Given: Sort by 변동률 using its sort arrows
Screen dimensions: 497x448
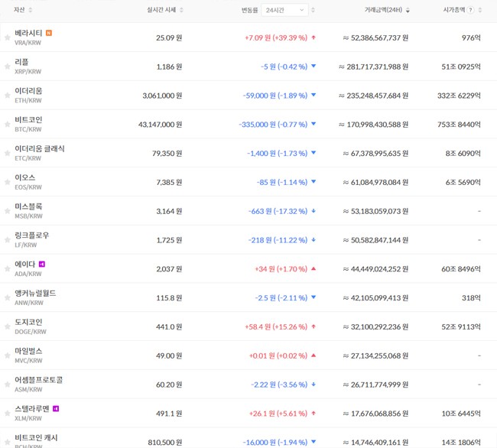Looking at the screenshot, I should pyautogui.click(x=313, y=10).
